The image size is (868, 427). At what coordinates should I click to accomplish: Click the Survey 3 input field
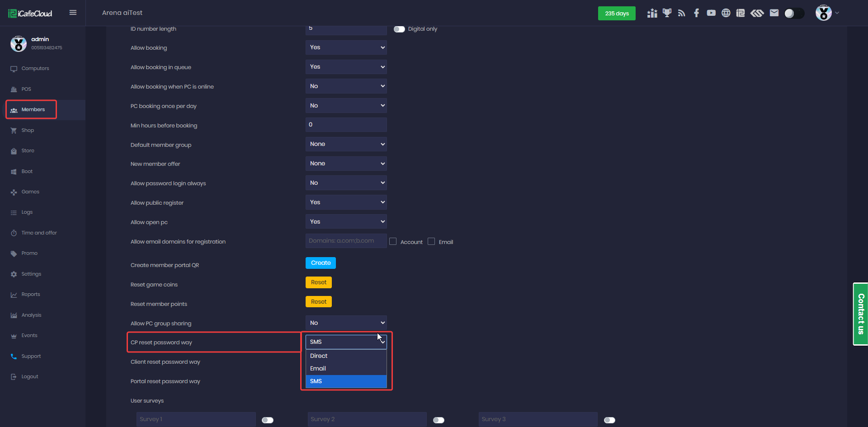pyautogui.click(x=538, y=419)
